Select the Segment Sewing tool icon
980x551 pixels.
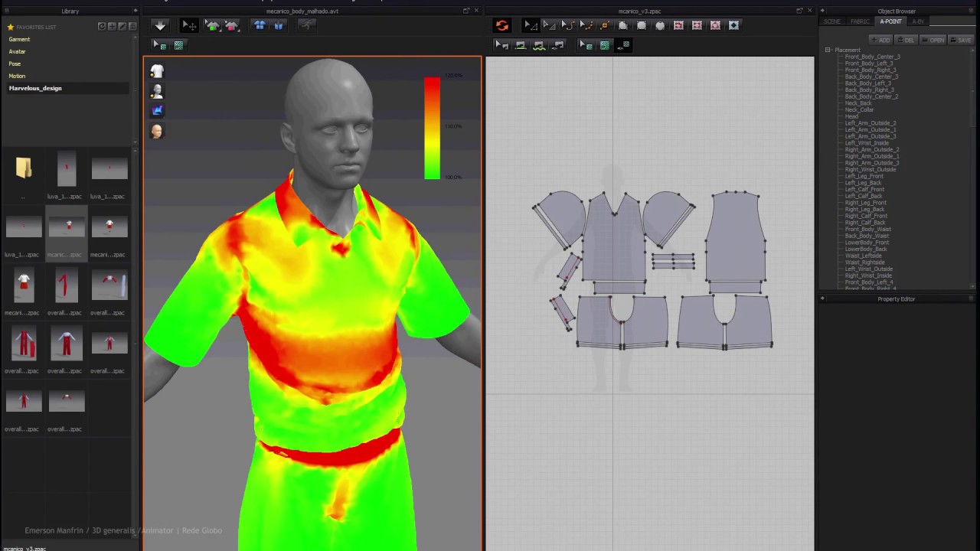[521, 45]
